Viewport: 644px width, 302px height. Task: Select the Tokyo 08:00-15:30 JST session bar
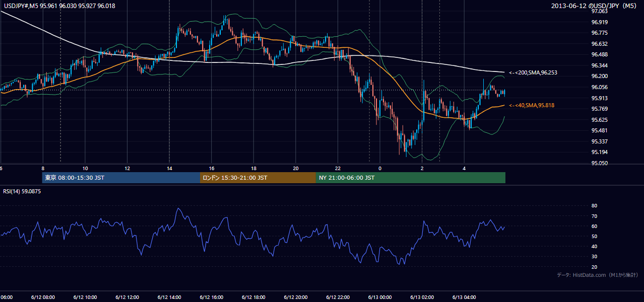[121, 178]
